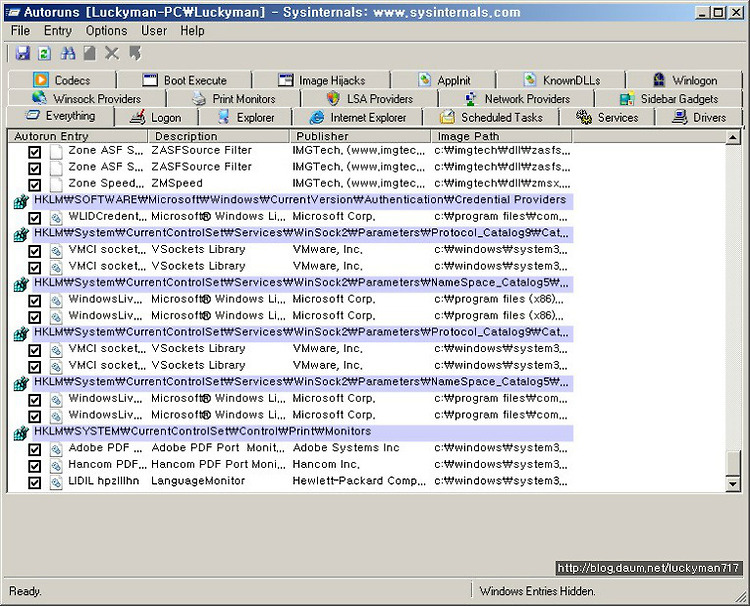Open the Network Providers tab

point(517,99)
